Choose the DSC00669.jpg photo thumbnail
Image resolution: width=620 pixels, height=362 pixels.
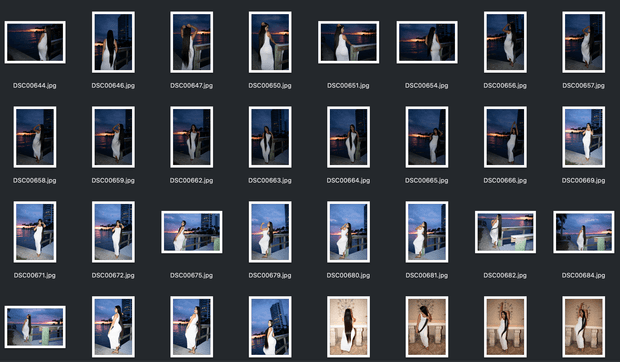pyautogui.click(x=584, y=137)
